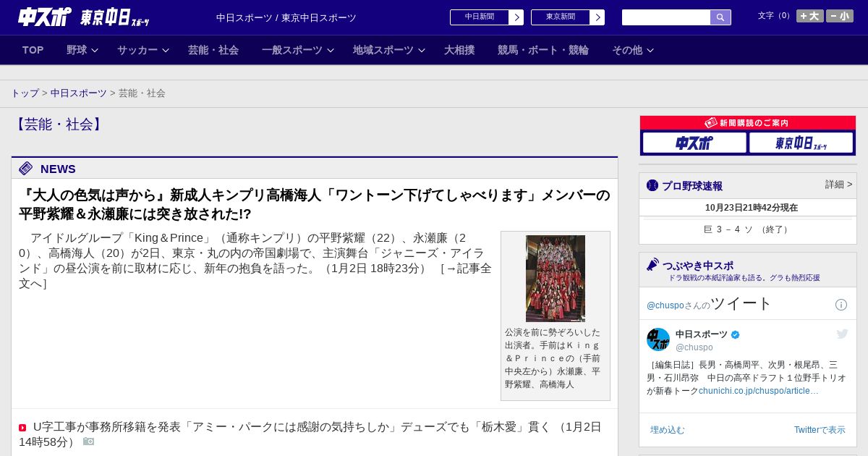Image resolution: width=868 pixels, height=456 pixels.
Task: Open the U字工事 news article link
Action: click(310, 434)
